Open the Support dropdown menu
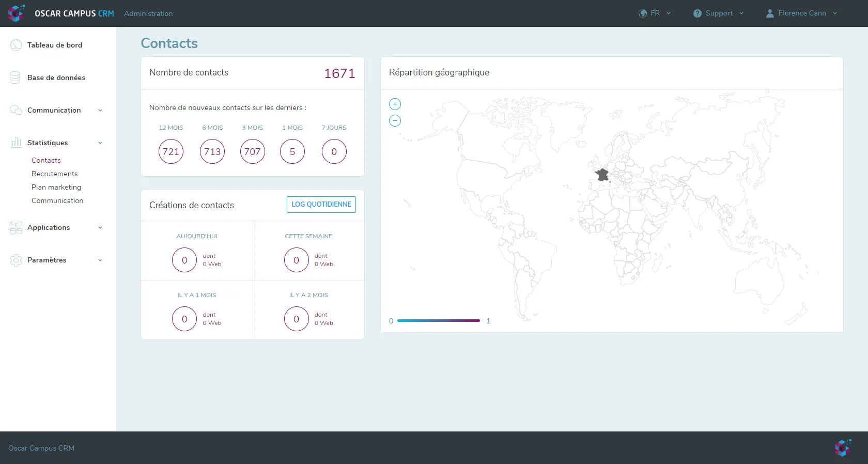The width and height of the screenshot is (868, 464). [x=718, y=13]
